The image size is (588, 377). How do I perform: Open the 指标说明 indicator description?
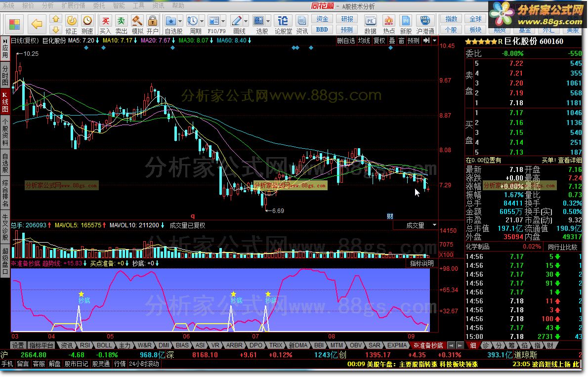(421, 263)
